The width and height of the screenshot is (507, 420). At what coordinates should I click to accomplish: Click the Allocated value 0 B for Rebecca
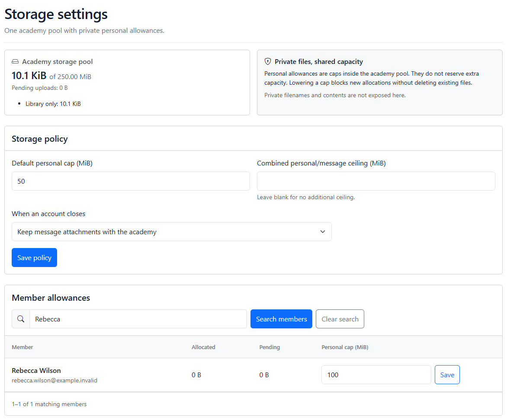pos(196,375)
